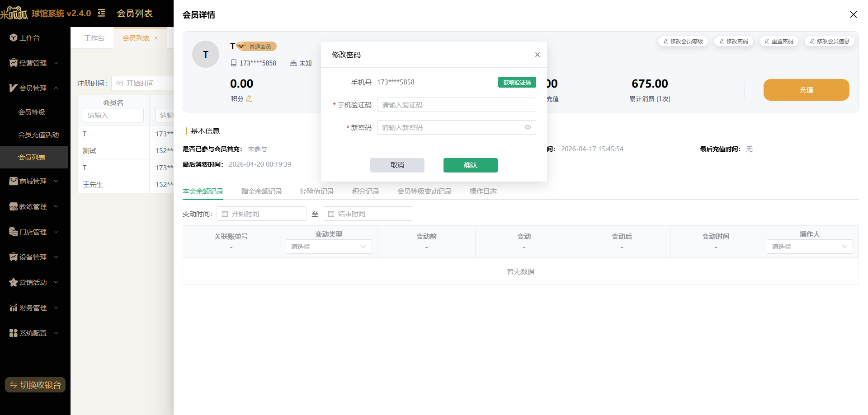Click the phone icon beside 173****5858
868x415 pixels.
(x=234, y=63)
